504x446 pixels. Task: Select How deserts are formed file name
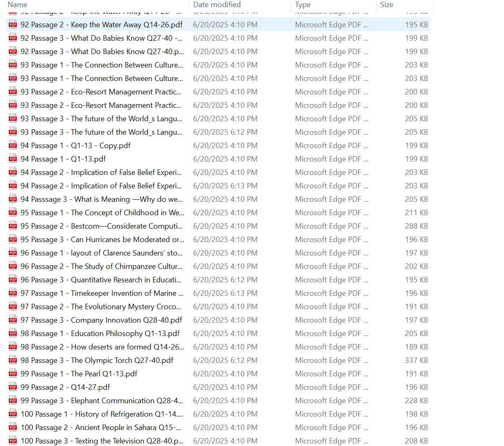[x=102, y=347]
